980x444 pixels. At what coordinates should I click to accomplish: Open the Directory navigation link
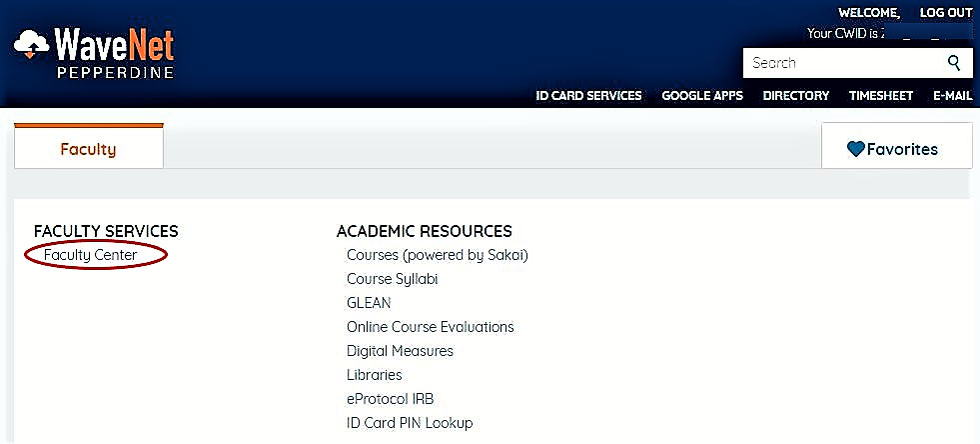pos(795,96)
